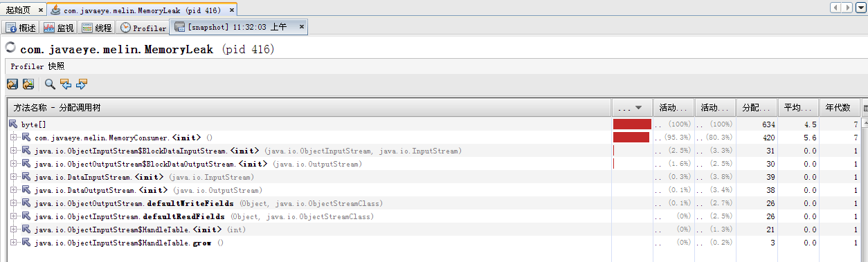This screenshot has height=262, width=868.
Task: Expand the HandleTable.grow tree node
Action: click(13, 243)
